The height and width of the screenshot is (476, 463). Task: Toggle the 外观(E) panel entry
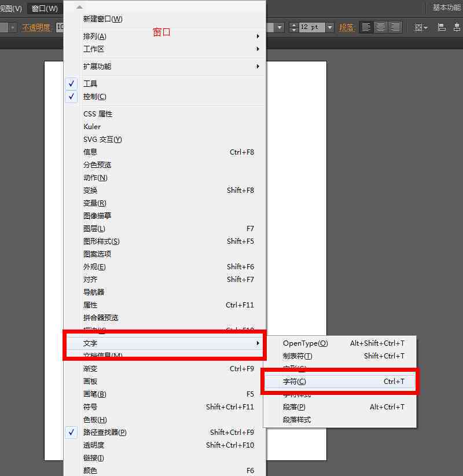coord(164,267)
